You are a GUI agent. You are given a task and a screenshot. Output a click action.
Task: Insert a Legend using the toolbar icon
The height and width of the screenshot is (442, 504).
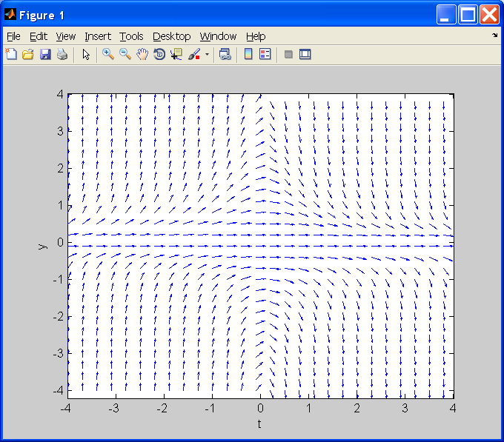coord(265,54)
